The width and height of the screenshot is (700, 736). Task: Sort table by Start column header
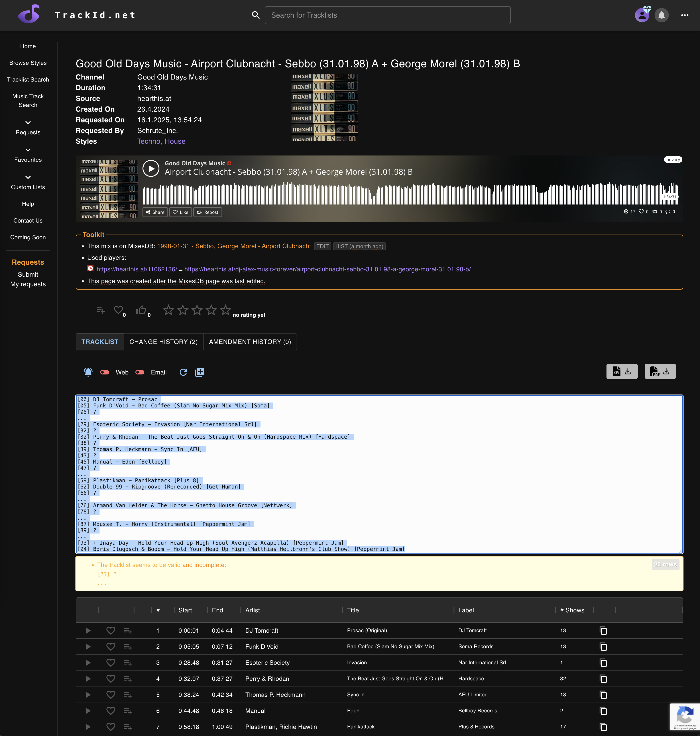185,610
